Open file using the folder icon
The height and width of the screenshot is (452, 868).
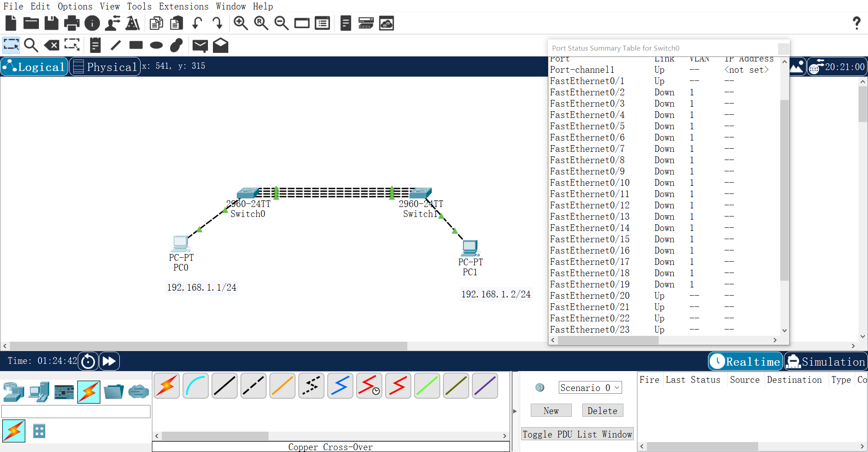(x=31, y=23)
